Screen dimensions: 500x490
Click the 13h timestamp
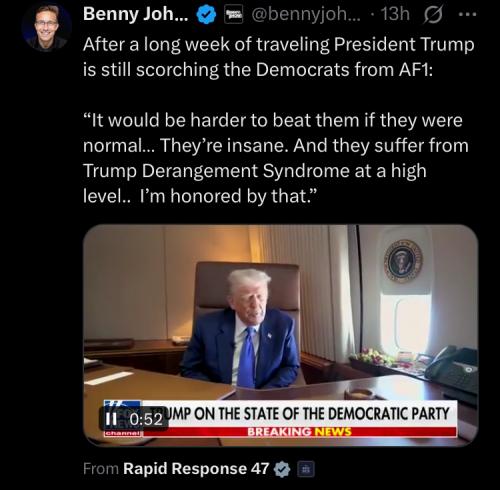coord(395,14)
